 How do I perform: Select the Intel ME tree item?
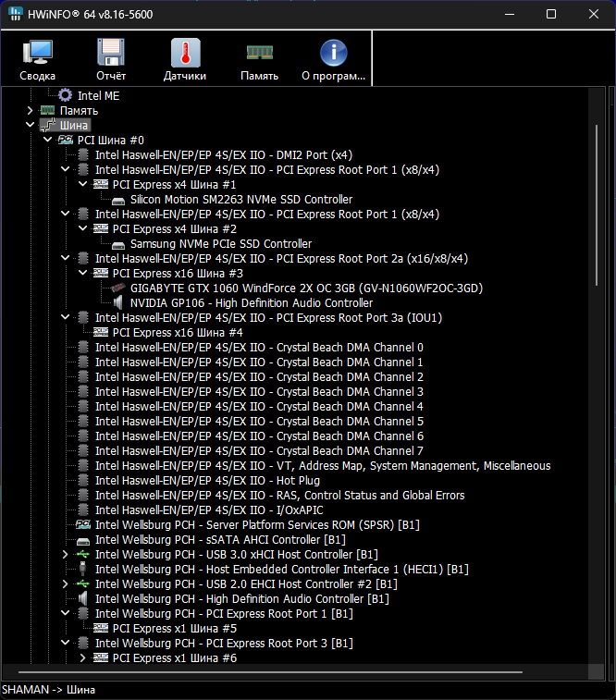pyautogui.click(x=98, y=95)
